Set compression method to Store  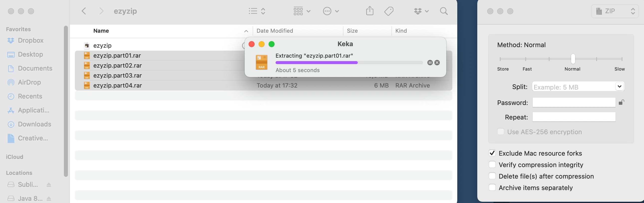pos(500,59)
